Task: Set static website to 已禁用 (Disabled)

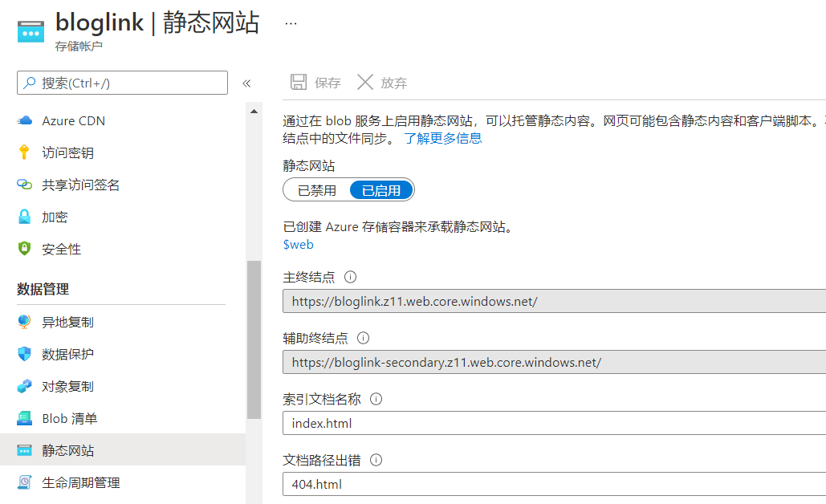Action: [316, 190]
